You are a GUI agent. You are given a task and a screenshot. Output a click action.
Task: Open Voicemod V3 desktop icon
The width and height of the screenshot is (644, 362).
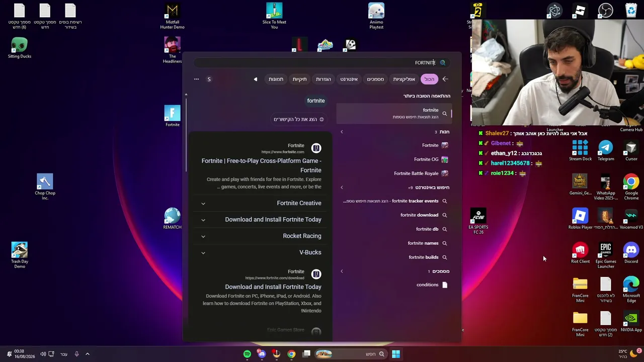tap(631, 219)
